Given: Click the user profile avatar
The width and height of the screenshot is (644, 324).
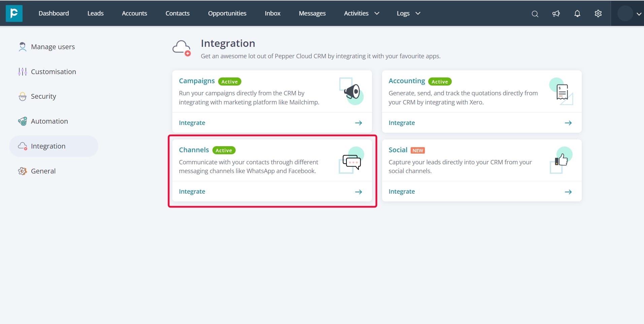Looking at the screenshot, I should point(625,13).
